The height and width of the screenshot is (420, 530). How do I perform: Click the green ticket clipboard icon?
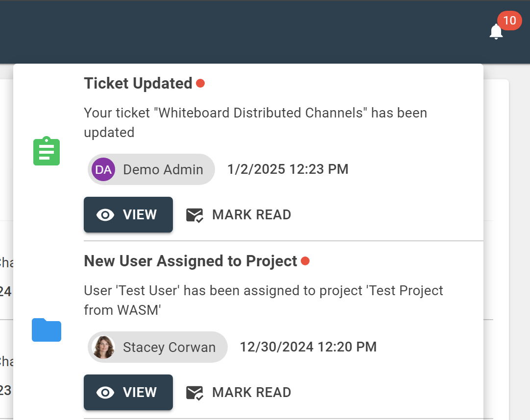click(x=47, y=151)
